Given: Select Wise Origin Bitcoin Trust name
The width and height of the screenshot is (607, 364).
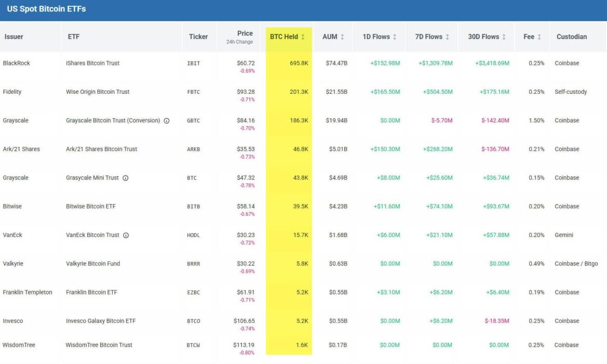Looking at the screenshot, I should (98, 92).
